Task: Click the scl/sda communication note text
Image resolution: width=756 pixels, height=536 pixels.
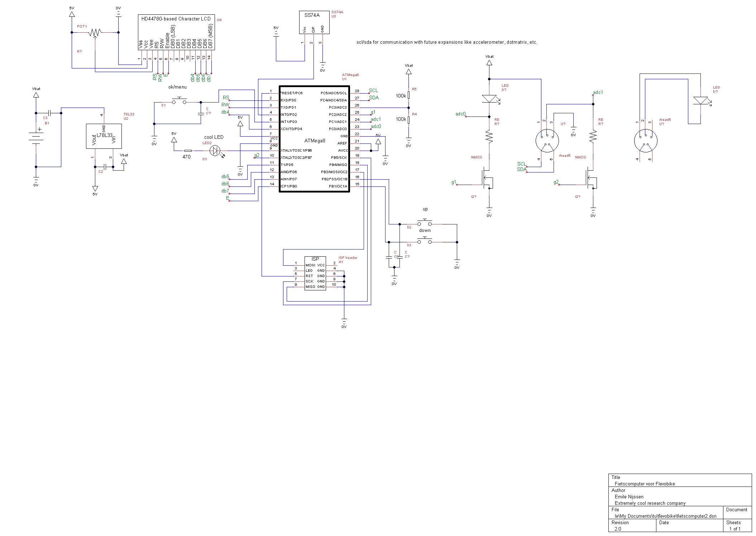Action: coord(446,42)
